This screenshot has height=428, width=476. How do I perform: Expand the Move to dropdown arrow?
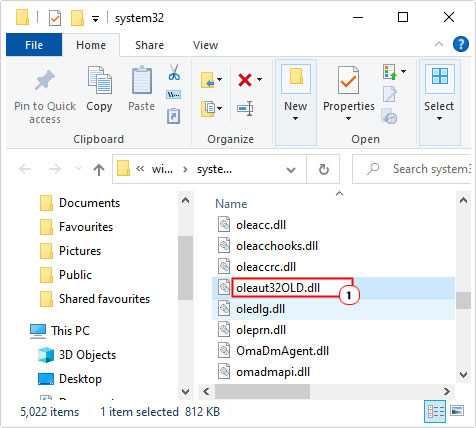[x=220, y=79]
